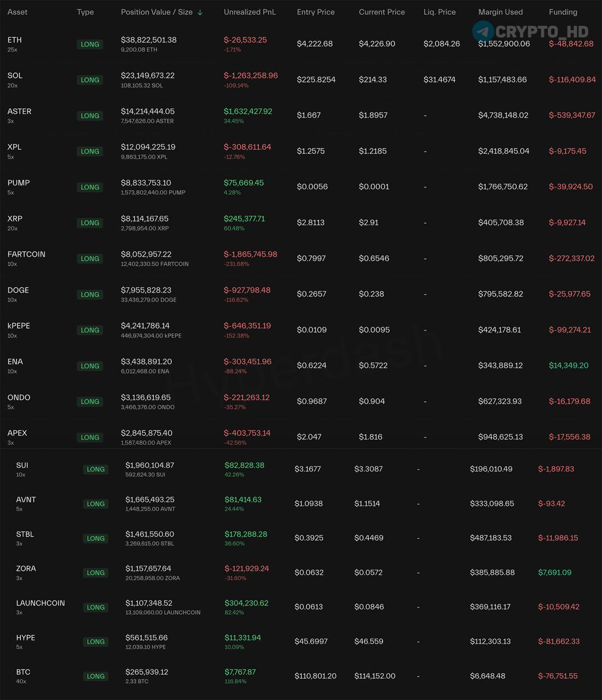
Task: Click the ETH liquidation price $2,084.26
Action: [x=442, y=44]
